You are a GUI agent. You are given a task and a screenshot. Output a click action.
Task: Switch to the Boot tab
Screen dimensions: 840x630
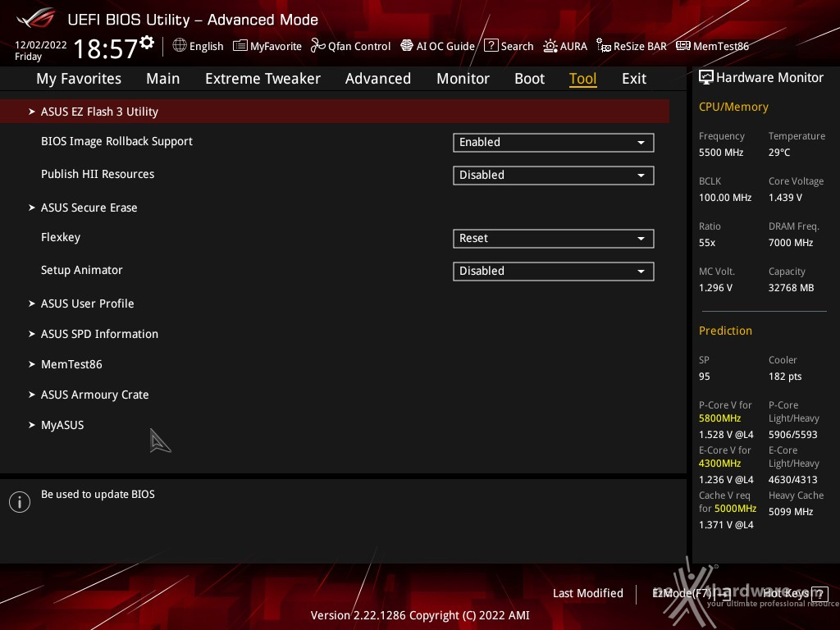(529, 79)
